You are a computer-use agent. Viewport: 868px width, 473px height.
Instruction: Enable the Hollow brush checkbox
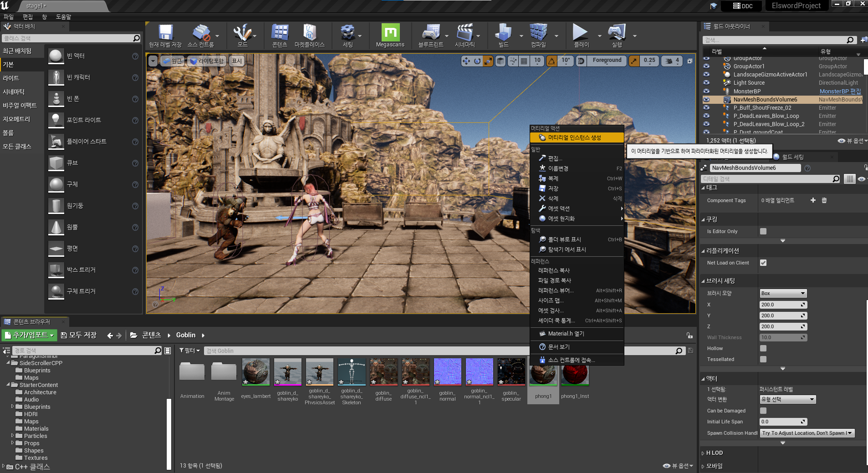tap(763, 348)
